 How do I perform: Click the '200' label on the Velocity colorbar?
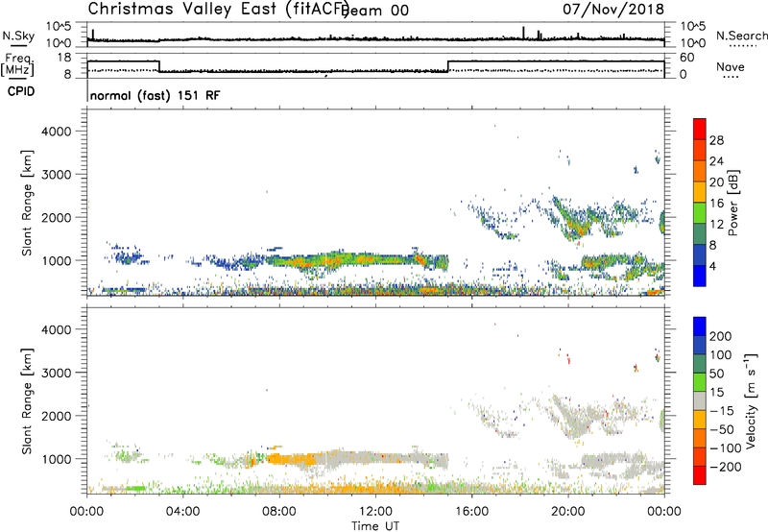721,336
